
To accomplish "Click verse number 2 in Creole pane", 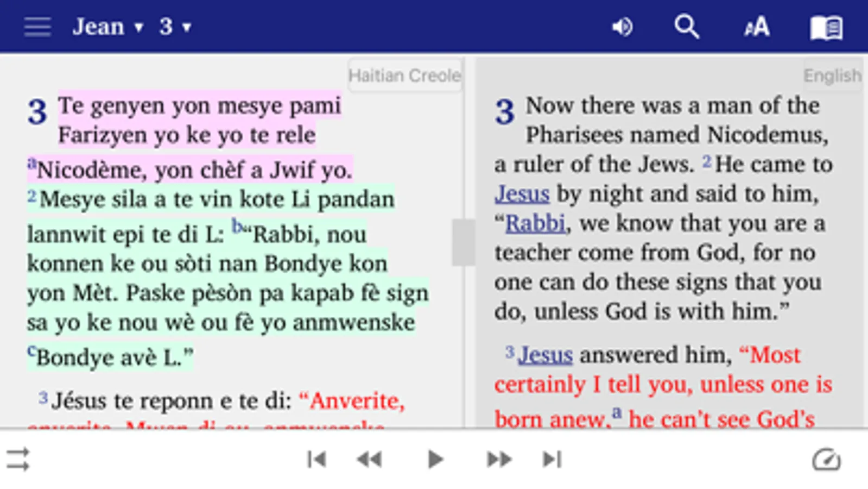I will point(32,196).
